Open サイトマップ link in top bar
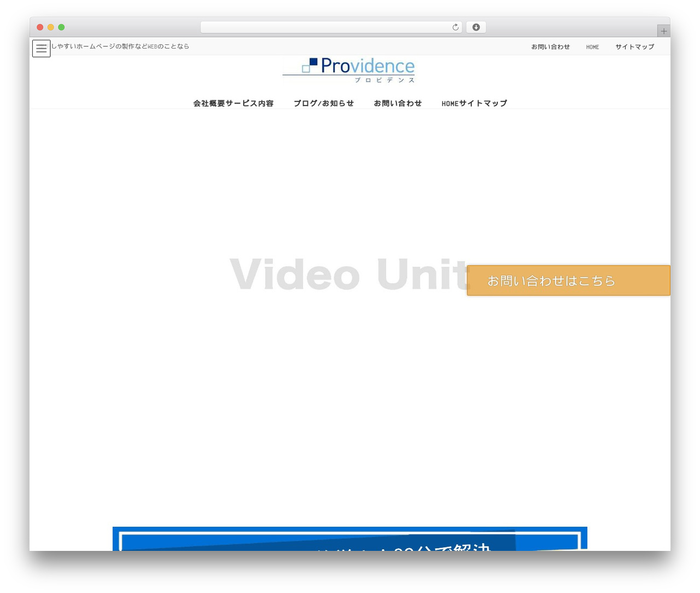Viewport: 700px width, 593px height. (x=634, y=47)
